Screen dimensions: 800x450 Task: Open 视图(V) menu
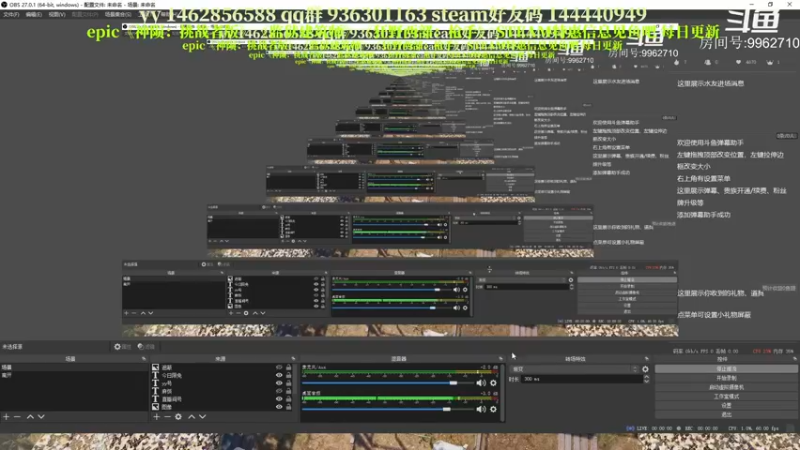(x=57, y=14)
